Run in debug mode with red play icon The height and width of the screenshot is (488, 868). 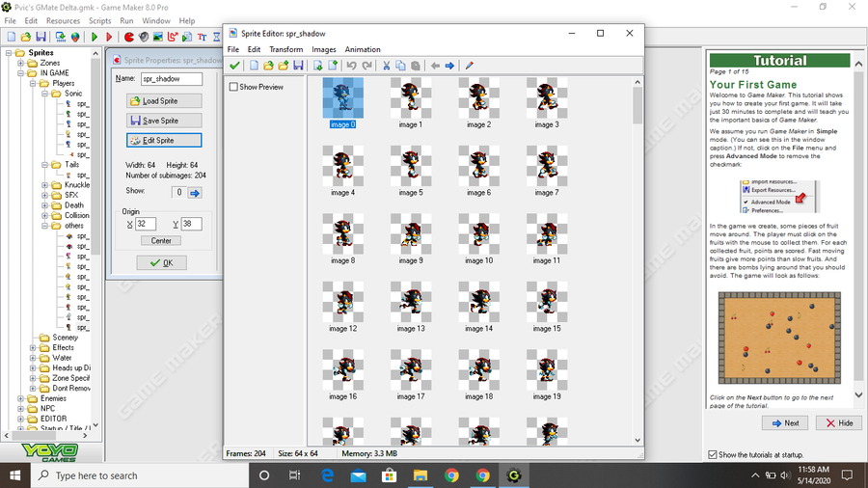tap(109, 37)
